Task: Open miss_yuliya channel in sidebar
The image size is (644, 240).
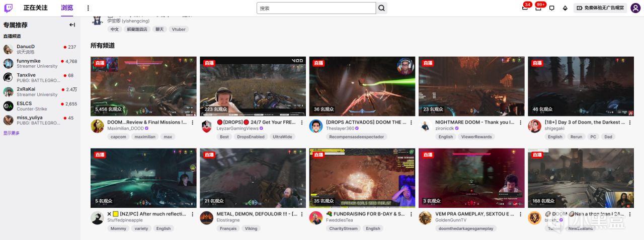Action: click(x=40, y=120)
